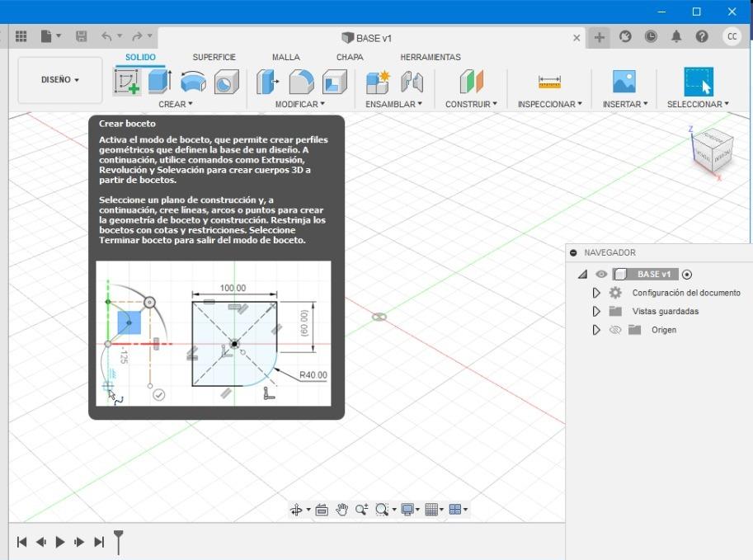Screen dimensions: 753x560
Task: Open the DISEÑO workspace dropdown
Action: (x=60, y=80)
